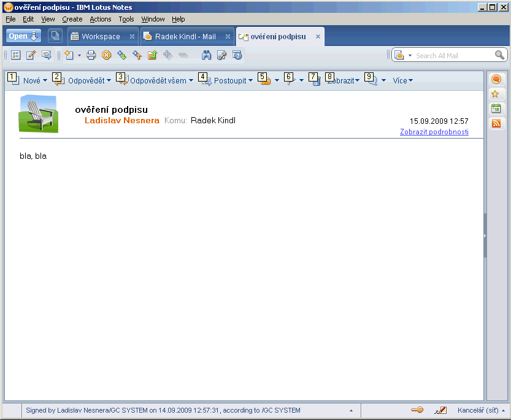Click the Print toolbar icon
This screenshot has height=420, width=511.
pos(91,55)
